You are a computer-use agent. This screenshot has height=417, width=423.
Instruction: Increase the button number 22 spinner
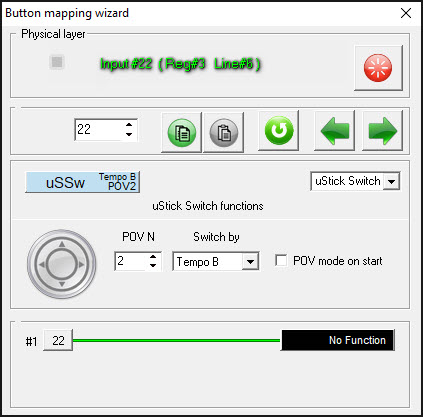pos(129,125)
